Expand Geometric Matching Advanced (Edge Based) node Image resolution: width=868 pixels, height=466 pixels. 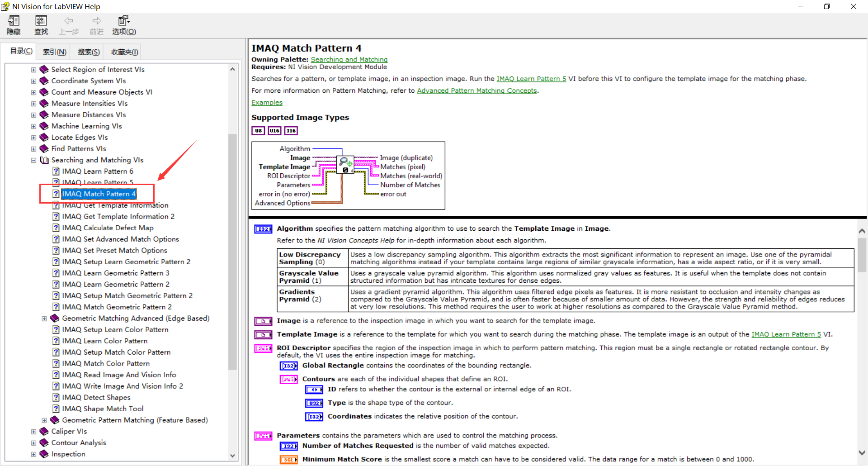coord(44,319)
